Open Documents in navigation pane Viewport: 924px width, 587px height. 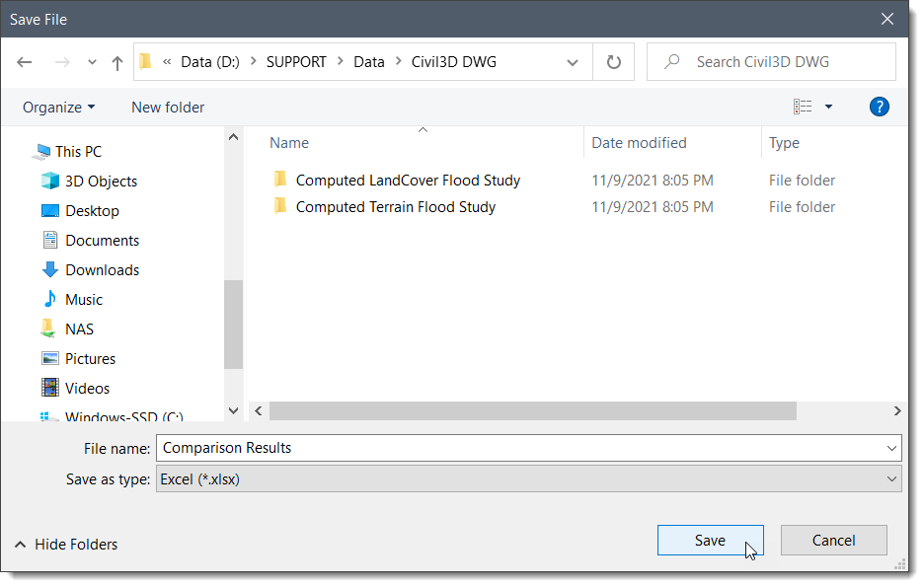[x=102, y=240]
